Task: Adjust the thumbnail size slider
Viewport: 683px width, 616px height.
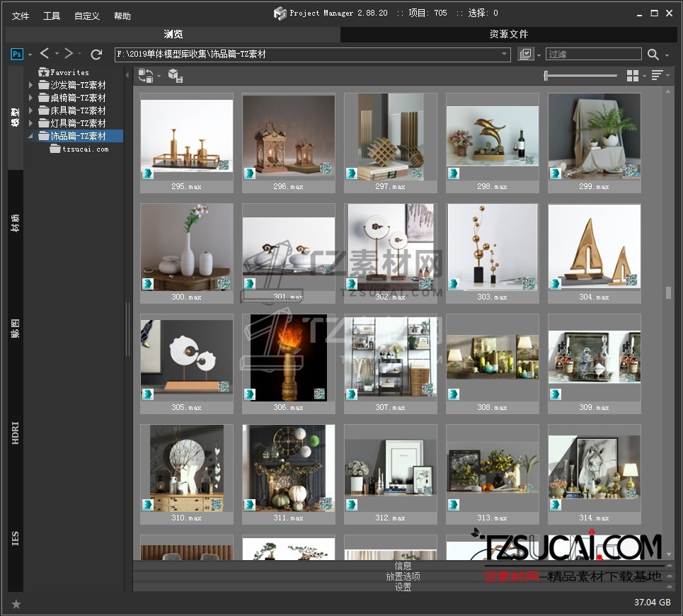Action: tap(546, 76)
